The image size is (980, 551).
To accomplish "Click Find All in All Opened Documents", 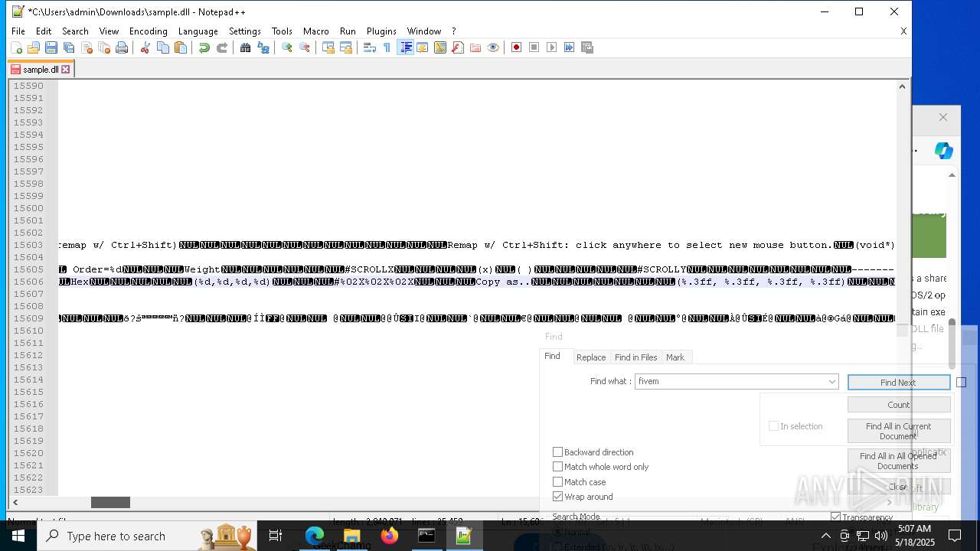I will click(x=899, y=461).
